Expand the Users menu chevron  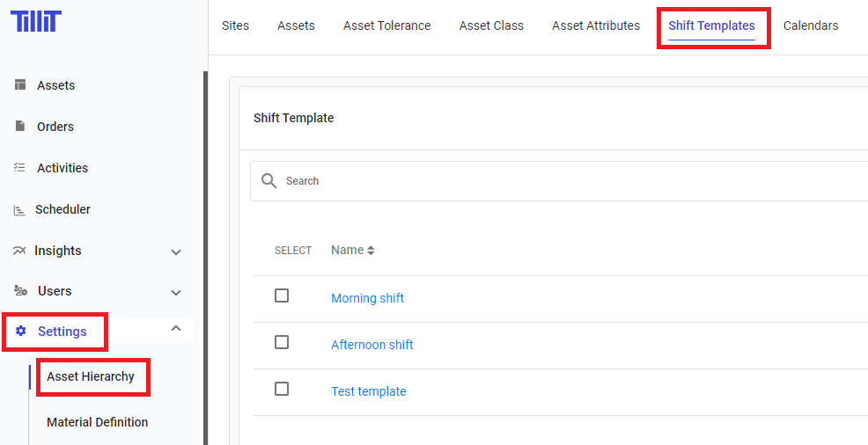pyautogui.click(x=176, y=292)
